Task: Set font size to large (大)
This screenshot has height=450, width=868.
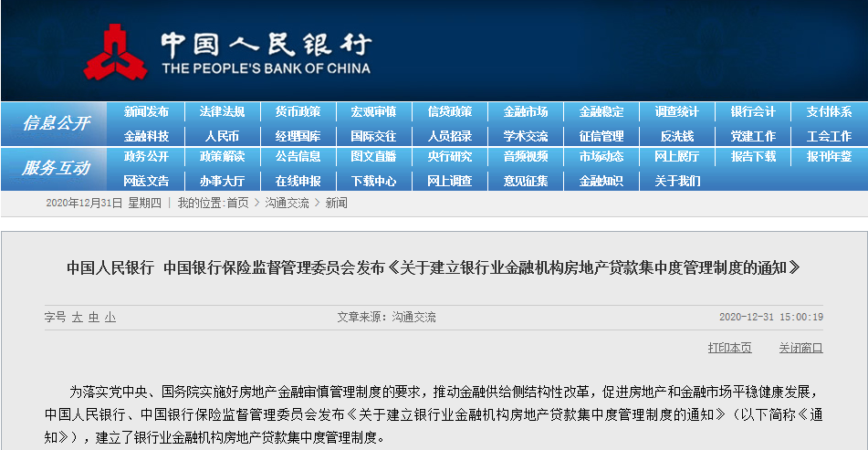Action: [x=77, y=317]
